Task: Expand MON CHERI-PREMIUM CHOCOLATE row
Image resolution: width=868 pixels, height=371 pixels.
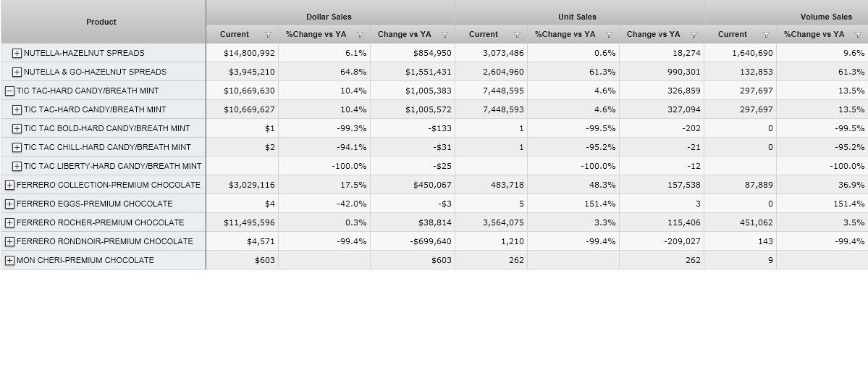Action: (10, 260)
